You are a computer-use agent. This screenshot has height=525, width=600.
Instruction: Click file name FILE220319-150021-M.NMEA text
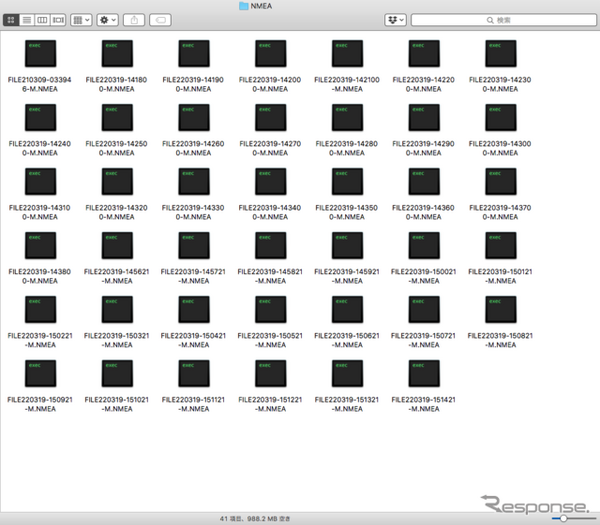point(424,276)
